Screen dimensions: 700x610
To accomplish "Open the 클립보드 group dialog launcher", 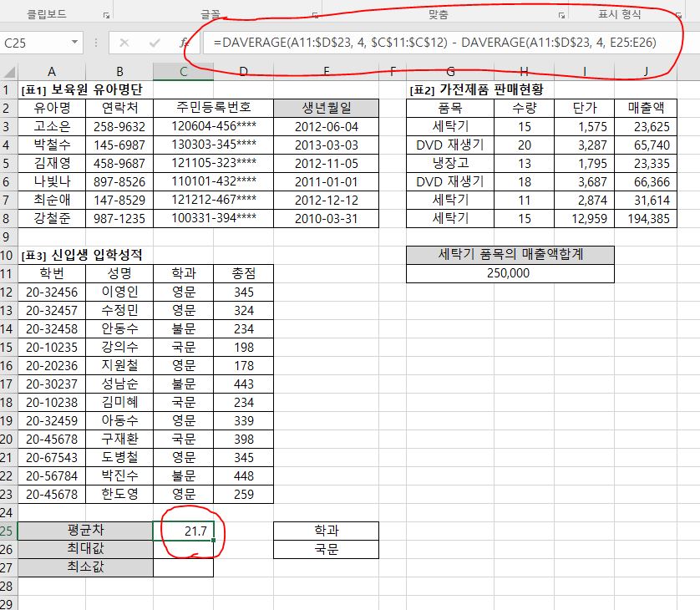I will point(106,16).
